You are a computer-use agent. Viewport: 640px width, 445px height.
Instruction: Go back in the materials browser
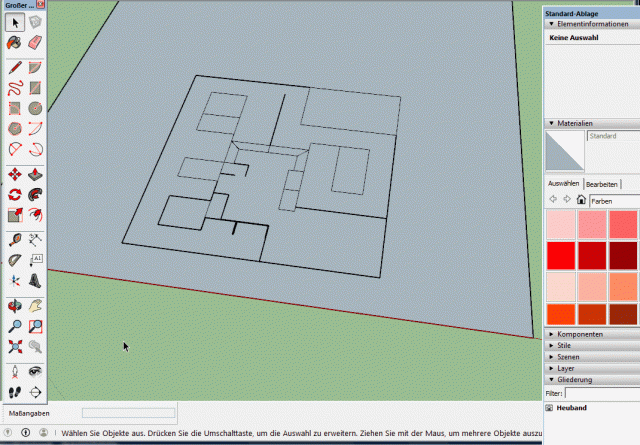(553, 199)
